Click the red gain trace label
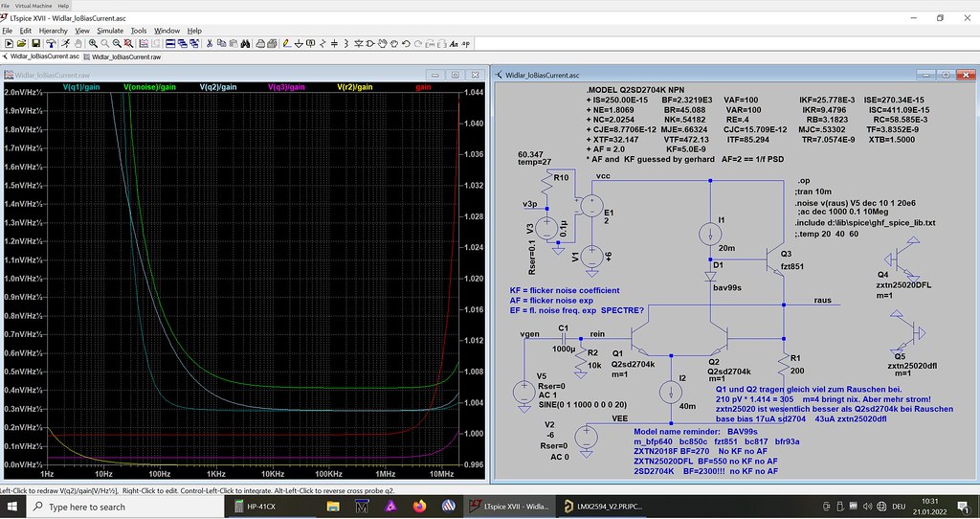This screenshot has width=980, height=519. (423, 86)
